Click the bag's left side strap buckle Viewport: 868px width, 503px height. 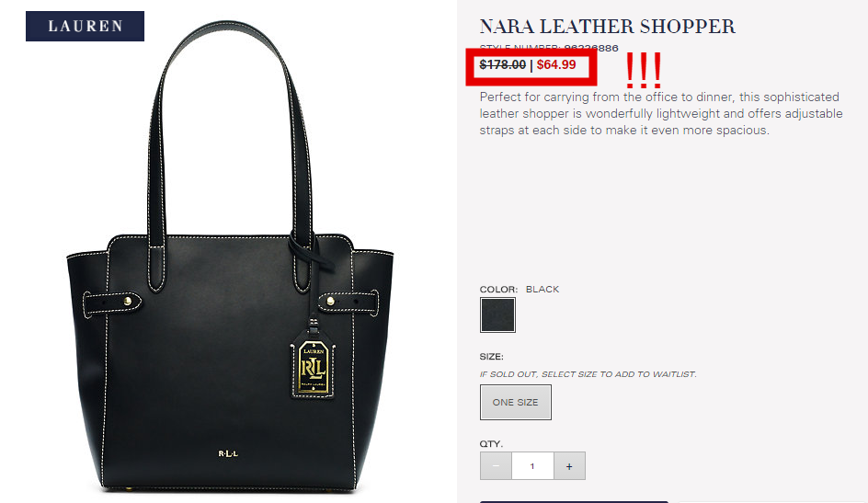pos(112,303)
